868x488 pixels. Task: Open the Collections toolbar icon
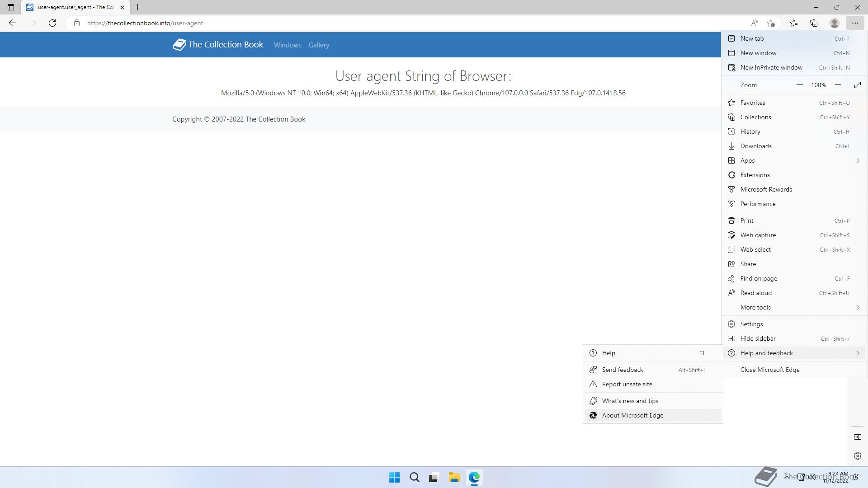[814, 23]
